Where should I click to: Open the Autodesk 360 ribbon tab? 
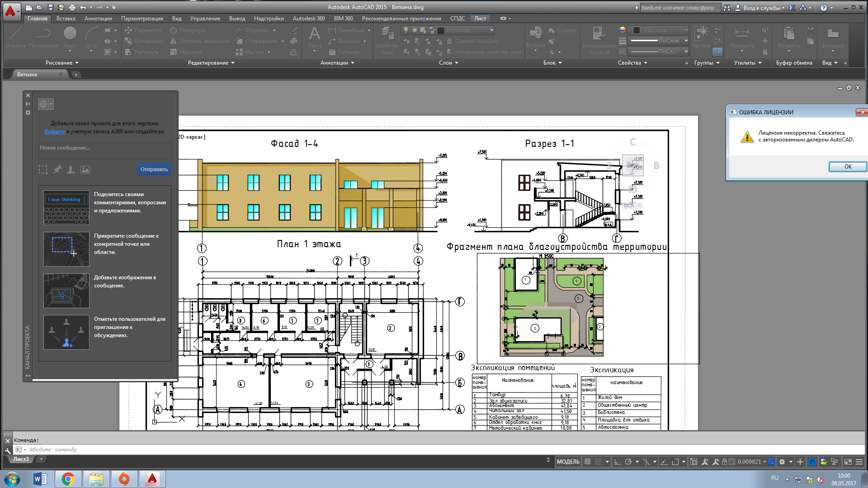309,19
